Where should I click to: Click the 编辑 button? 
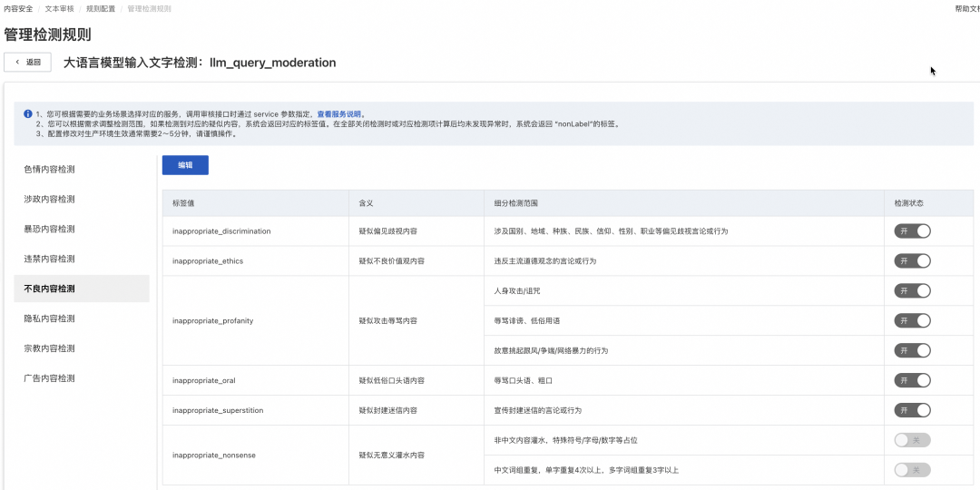(x=185, y=165)
